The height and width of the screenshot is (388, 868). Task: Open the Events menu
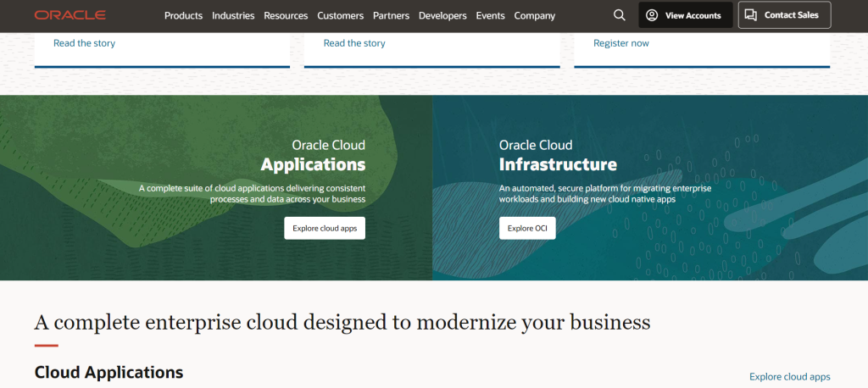coord(491,15)
